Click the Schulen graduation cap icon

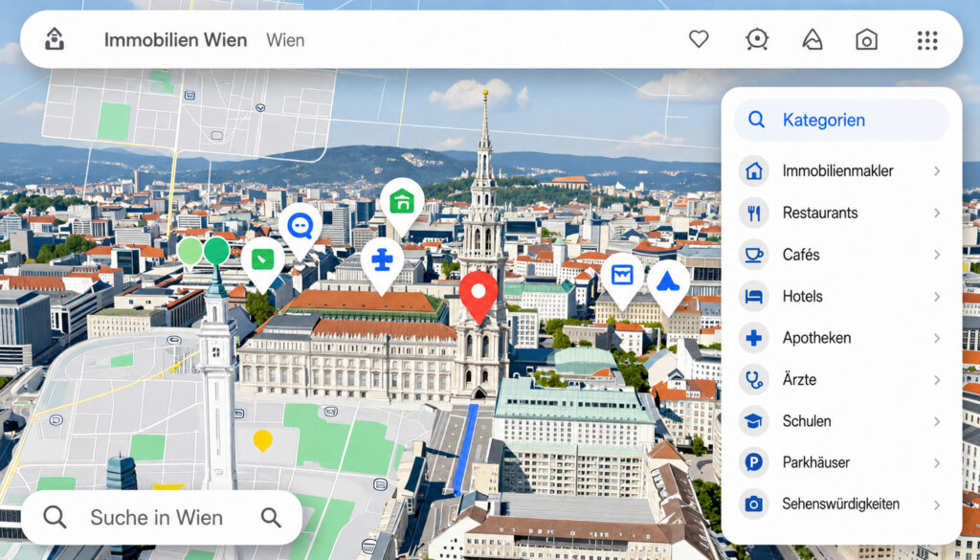pos(754,421)
